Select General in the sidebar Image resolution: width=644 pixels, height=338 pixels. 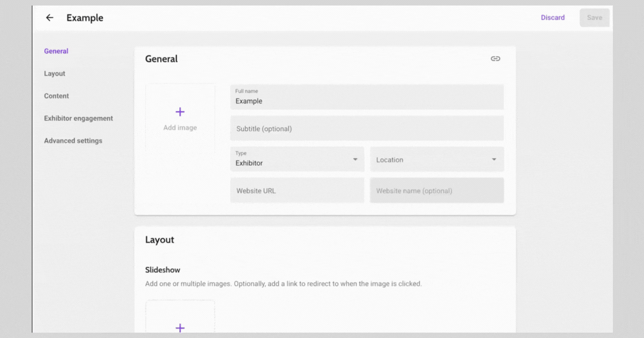pos(56,51)
